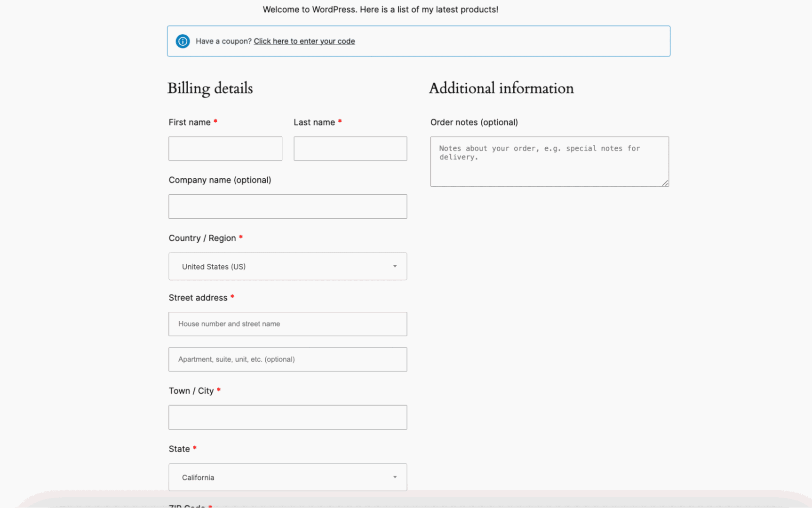Click the Order notes resize handle
This screenshot has width=812, height=508.
[x=665, y=183]
